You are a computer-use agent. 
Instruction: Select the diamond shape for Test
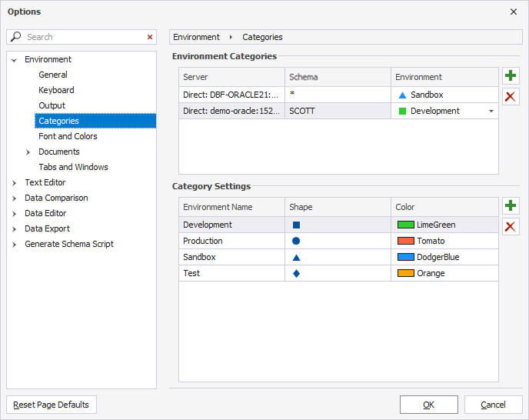click(x=296, y=274)
